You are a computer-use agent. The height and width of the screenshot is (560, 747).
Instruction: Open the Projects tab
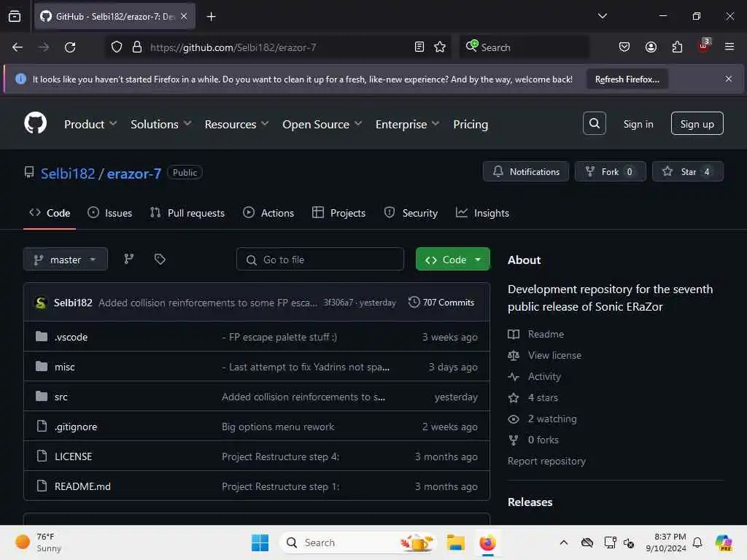pos(338,213)
